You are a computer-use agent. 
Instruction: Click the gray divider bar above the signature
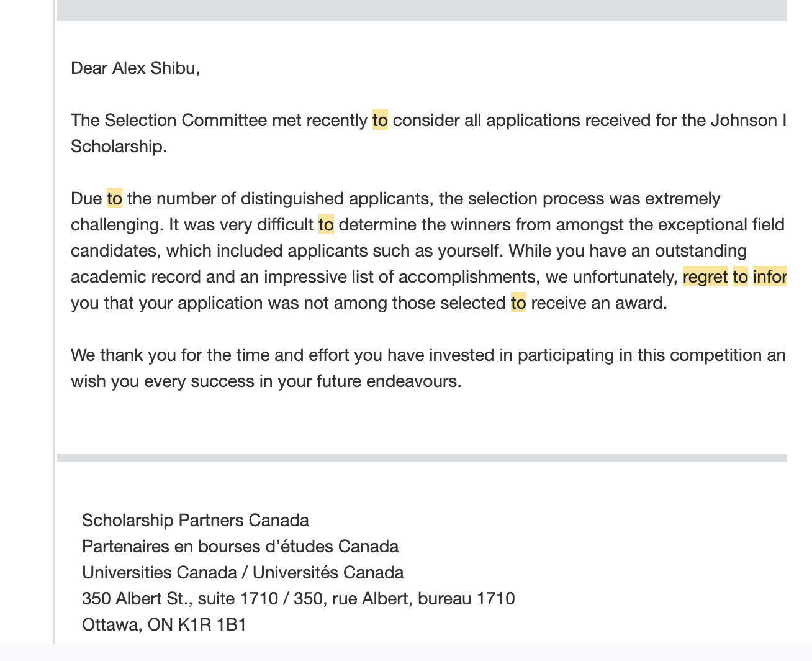coord(422,458)
